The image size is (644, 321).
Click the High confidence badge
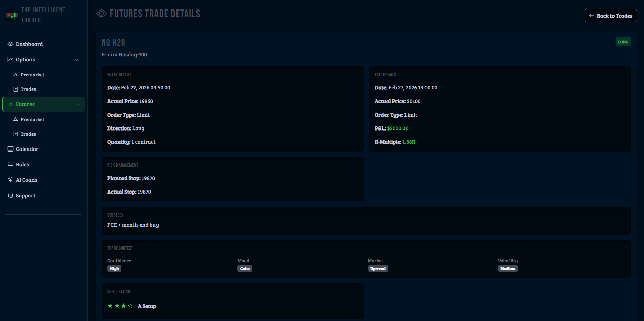(114, 268)
